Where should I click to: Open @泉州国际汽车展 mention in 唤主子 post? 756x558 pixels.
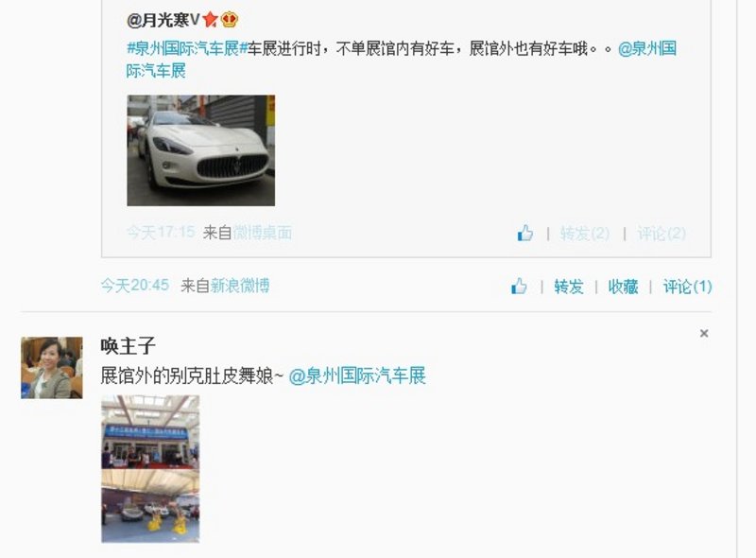[x=357, y=375]
